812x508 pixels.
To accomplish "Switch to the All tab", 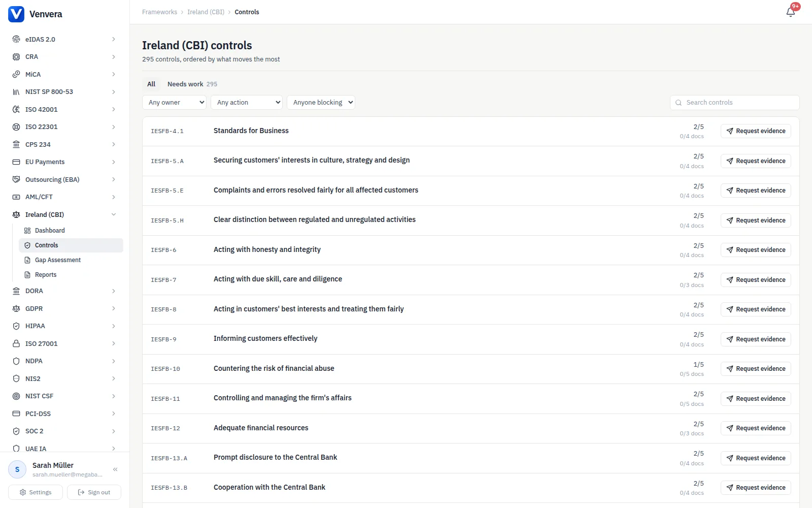I will [x=151, y=84].
